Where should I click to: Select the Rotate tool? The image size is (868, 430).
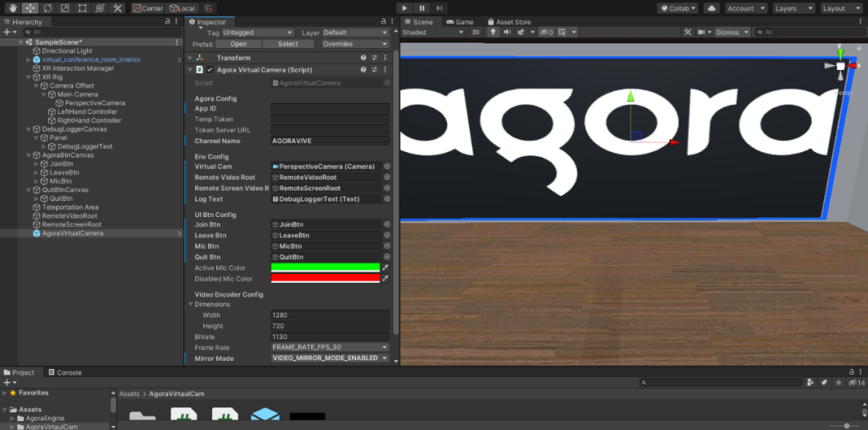point(47,8)
